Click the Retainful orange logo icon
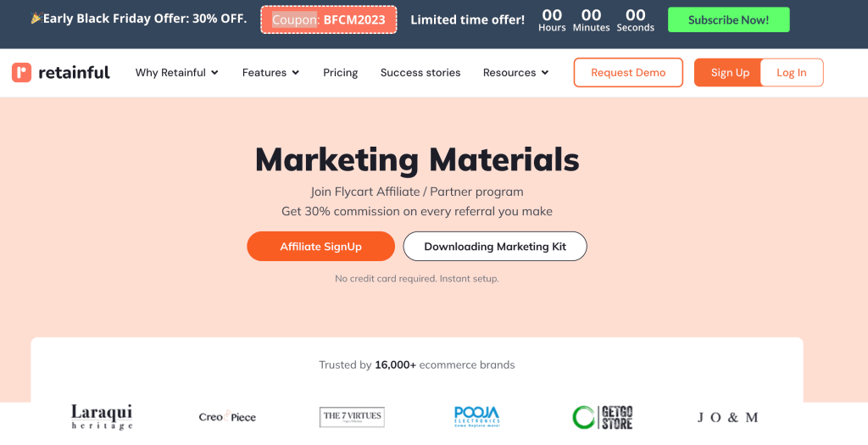868x445 pixels. coord(21,73)
